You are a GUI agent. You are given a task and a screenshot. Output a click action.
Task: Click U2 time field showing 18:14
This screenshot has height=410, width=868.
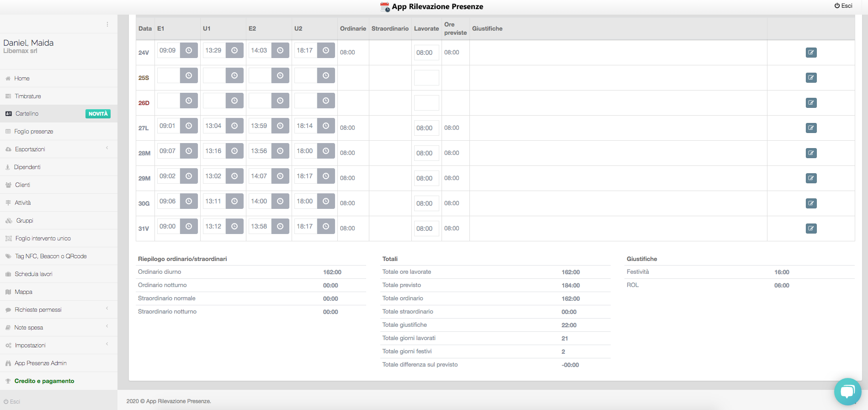click(x=306, y=126)
